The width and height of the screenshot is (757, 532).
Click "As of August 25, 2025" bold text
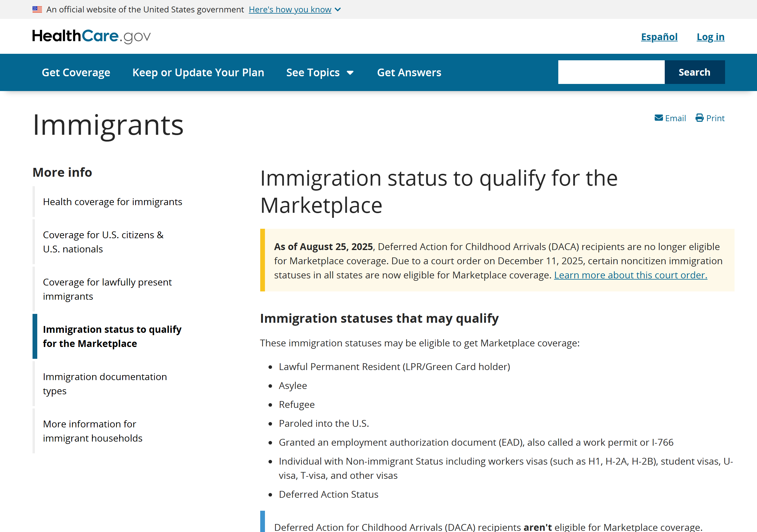click(323, 246)
